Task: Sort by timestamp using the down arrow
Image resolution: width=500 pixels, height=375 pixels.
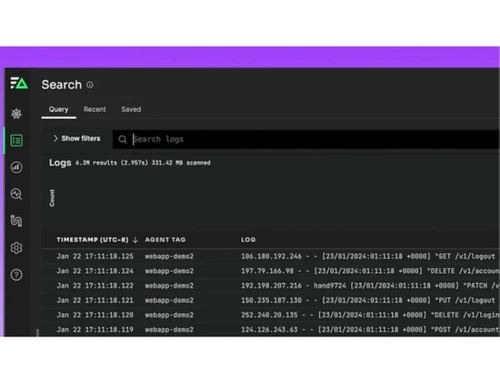Action: (135, 240)
